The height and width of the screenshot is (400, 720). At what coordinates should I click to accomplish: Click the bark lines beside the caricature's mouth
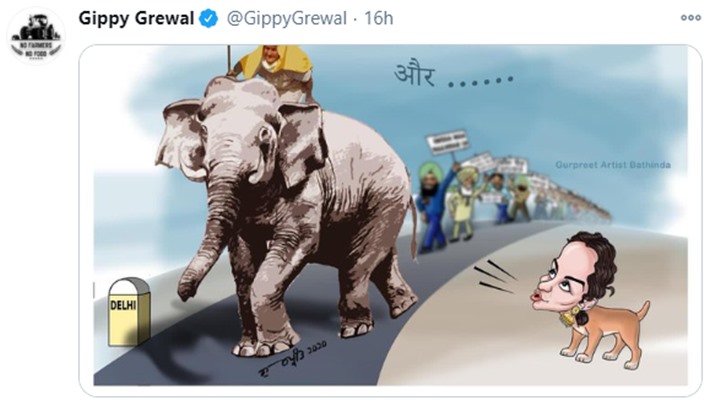(x=495, y=277)
